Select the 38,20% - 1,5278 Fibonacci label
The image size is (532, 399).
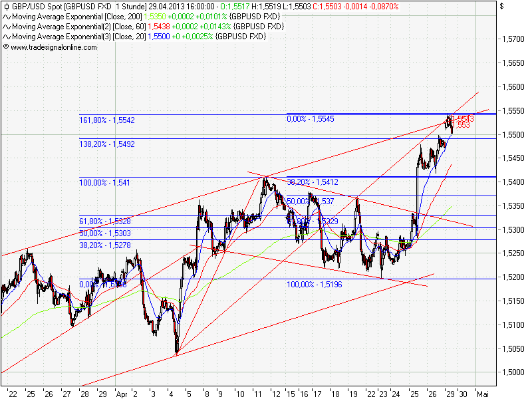[105, 245]
